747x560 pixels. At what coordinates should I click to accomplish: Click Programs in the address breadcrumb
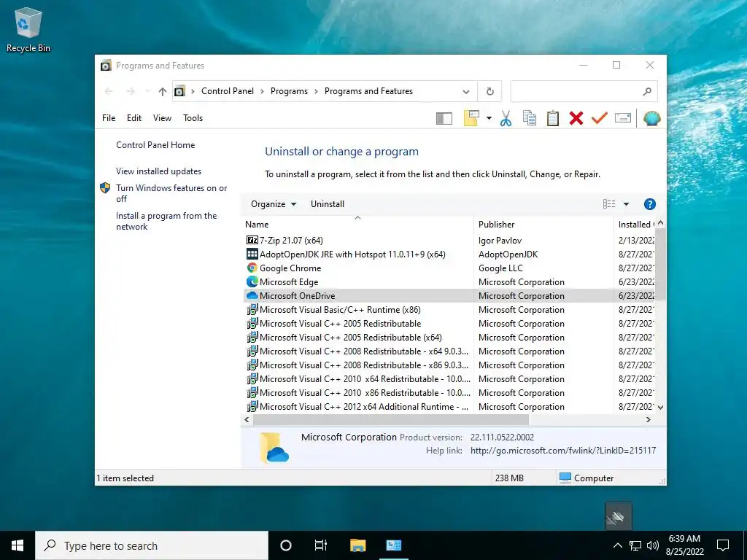point(289,91)
